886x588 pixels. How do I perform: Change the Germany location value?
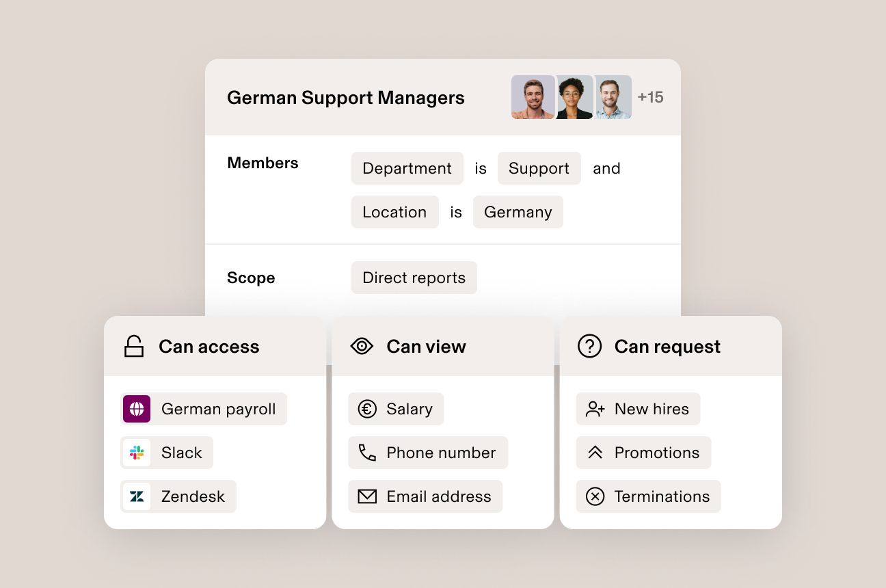click(518, 212)
